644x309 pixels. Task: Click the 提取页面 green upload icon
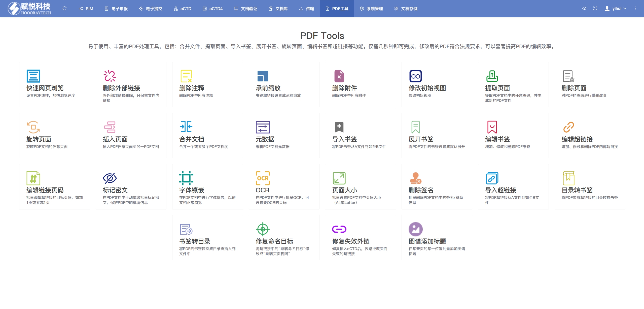492,76
